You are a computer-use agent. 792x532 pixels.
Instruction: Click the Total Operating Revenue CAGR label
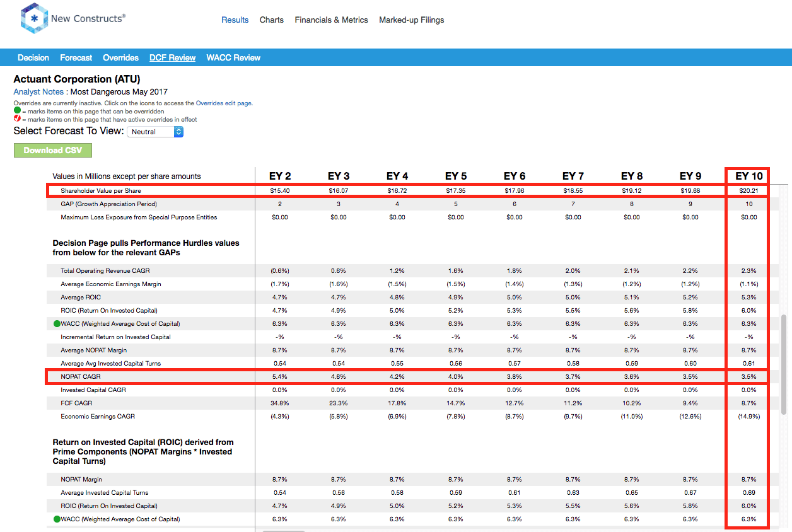pos(107,271)
